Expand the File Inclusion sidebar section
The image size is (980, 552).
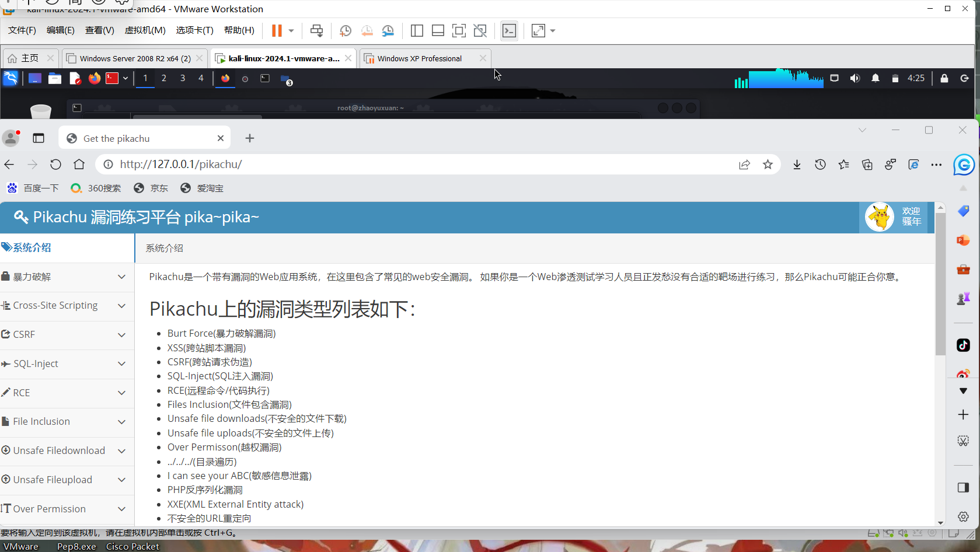(67, 422)
